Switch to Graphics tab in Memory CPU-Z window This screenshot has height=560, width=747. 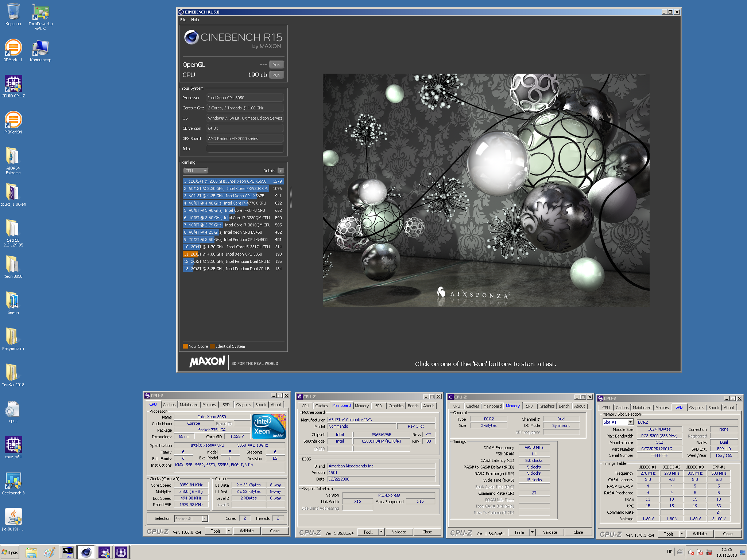tap(547, 406)
